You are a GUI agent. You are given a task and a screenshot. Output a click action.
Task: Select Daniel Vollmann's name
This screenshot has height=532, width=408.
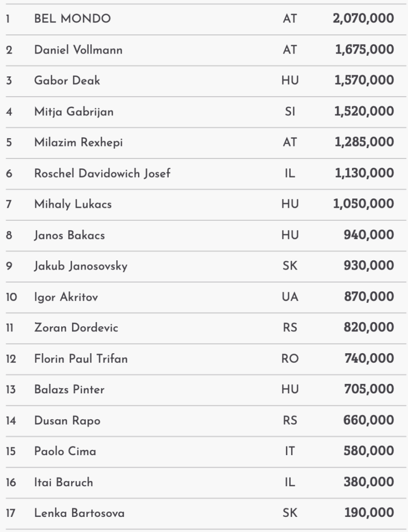coord(78,50)
